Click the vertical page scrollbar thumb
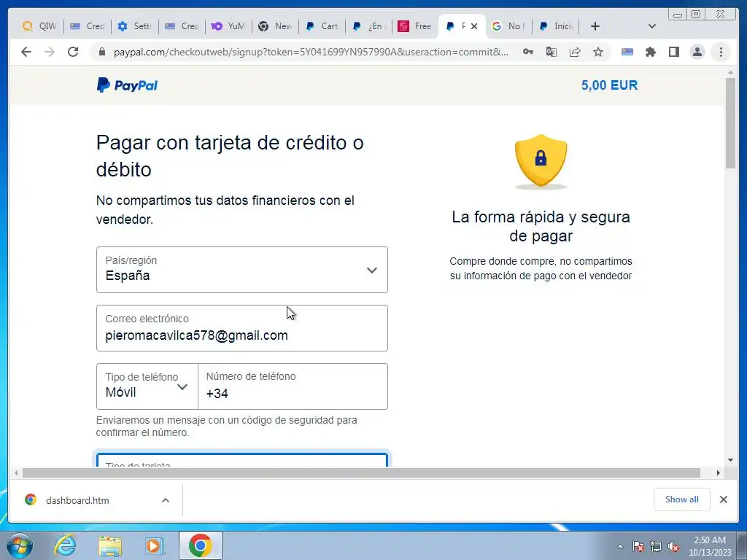The width and height of the screenshot is (747, 560). pos(730,122)
